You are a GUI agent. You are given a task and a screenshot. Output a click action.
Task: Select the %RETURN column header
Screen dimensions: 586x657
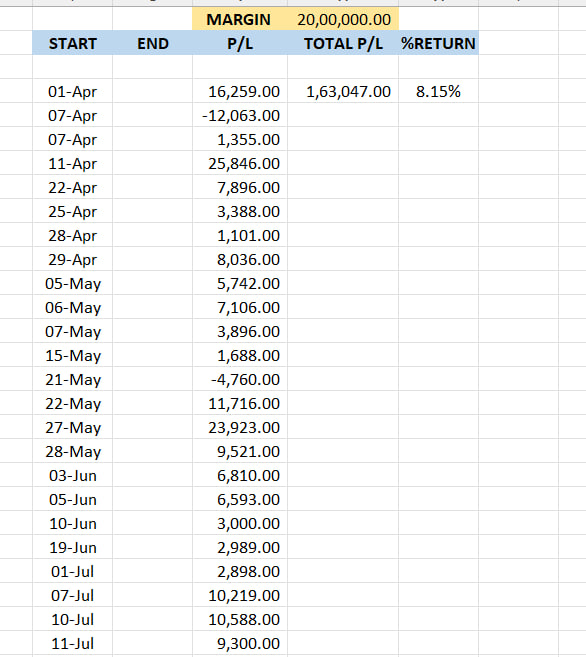click(438, 43)
